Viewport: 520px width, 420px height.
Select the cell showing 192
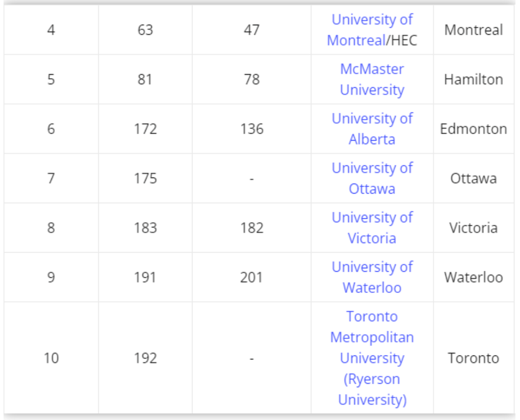click(x=145, y=358)
